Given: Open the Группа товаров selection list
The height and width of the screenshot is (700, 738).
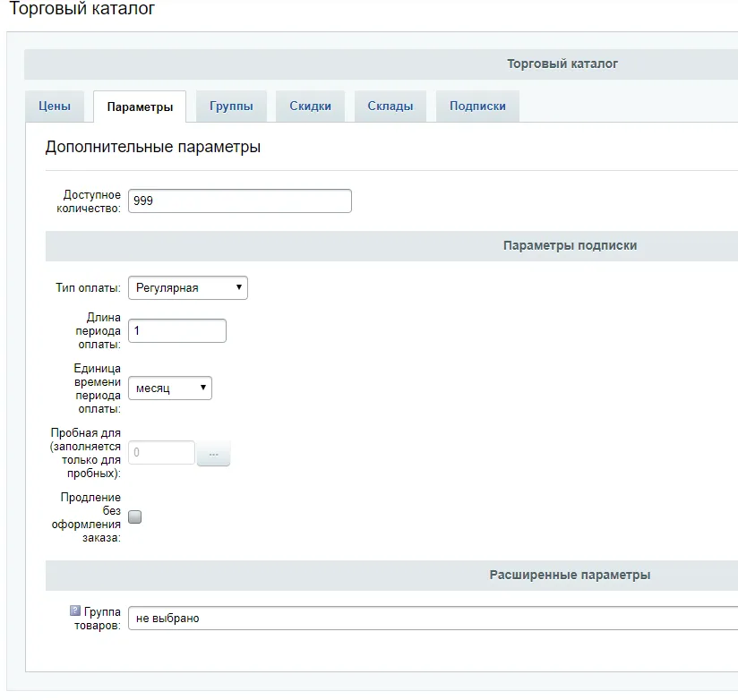Looking at the screenshot, I should (x=430, y=619).
